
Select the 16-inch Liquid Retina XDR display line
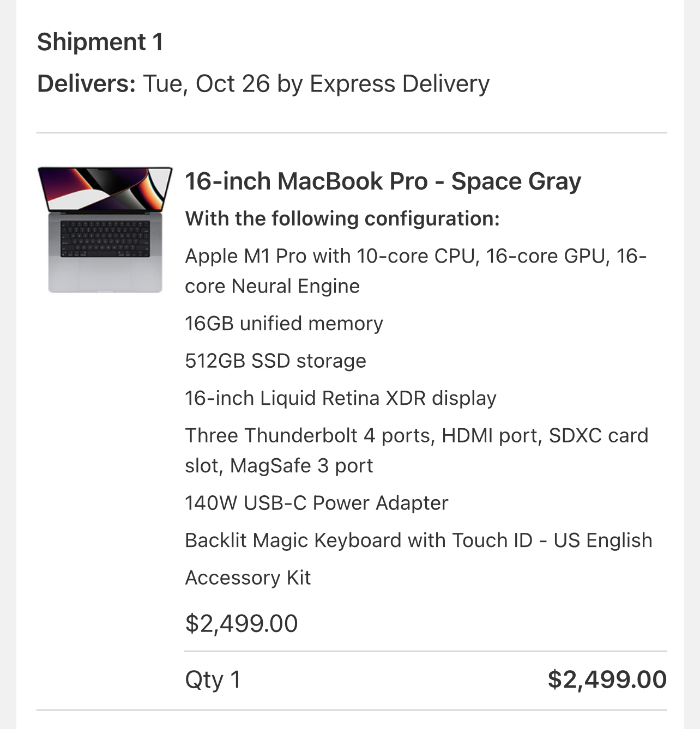pyautogui.click(x=341, y=398)
